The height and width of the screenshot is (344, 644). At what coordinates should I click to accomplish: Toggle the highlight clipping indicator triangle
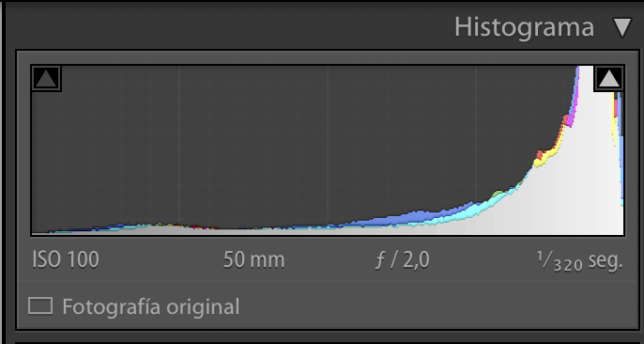click(609, 78)
